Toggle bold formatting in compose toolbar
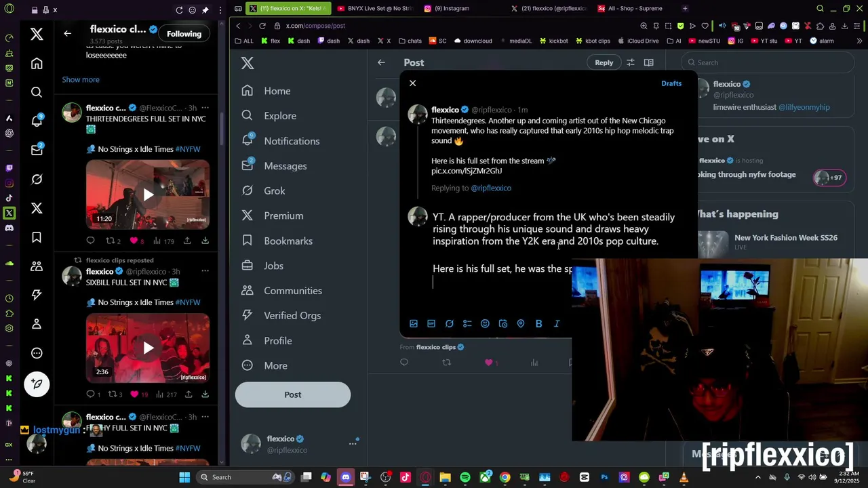 coord(539,324)
